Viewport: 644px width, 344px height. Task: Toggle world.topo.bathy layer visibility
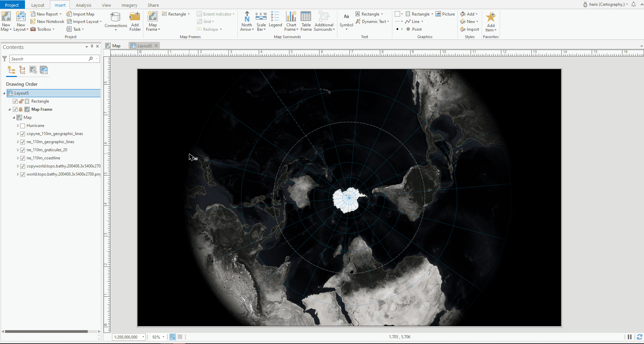[x=23, y=174]
